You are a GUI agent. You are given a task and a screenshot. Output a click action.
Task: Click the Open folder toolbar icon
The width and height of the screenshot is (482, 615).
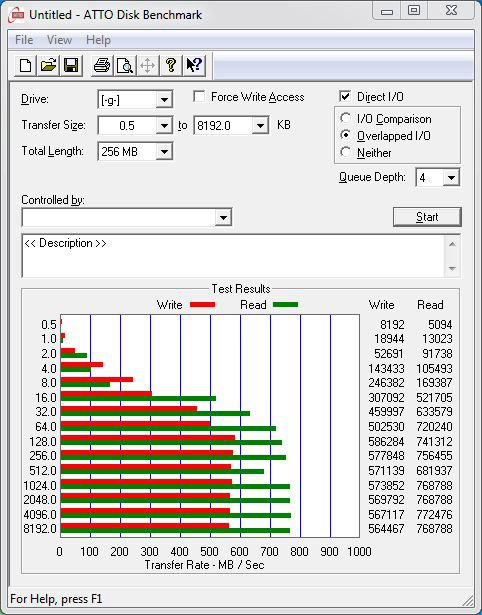point(48,65)
